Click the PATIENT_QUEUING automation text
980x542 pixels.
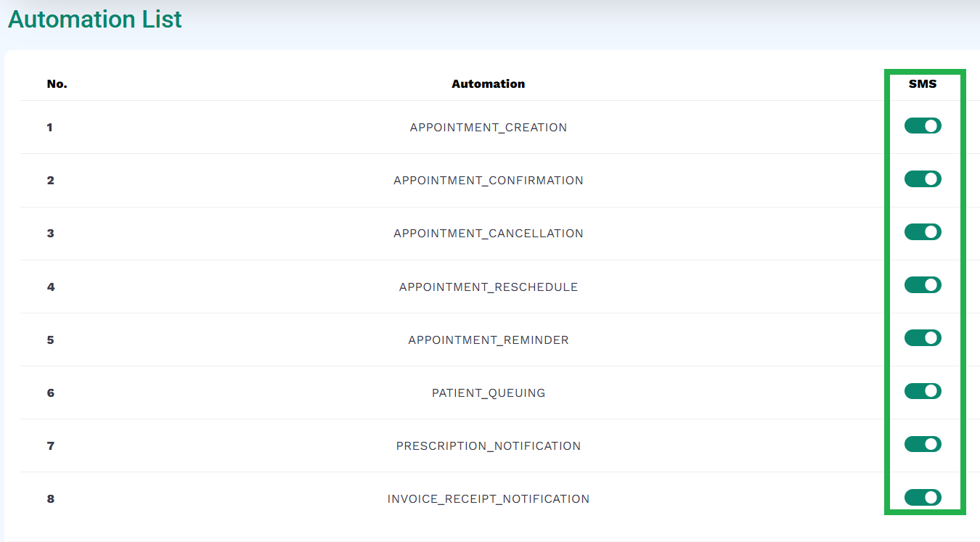tap(489, 393)
